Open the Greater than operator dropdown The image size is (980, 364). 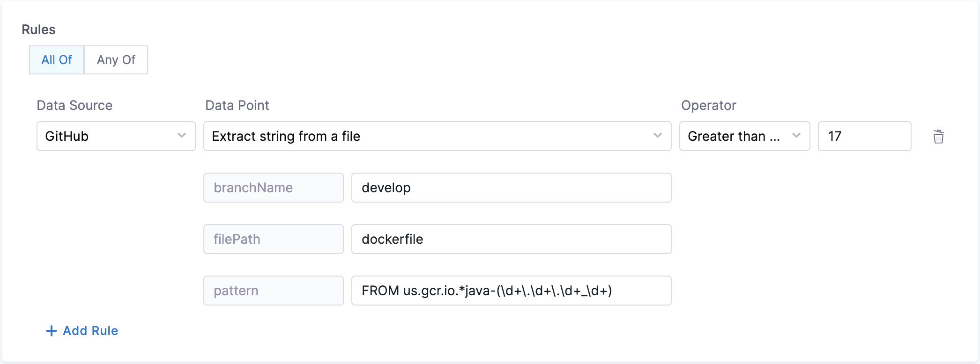tap(744, 136)
